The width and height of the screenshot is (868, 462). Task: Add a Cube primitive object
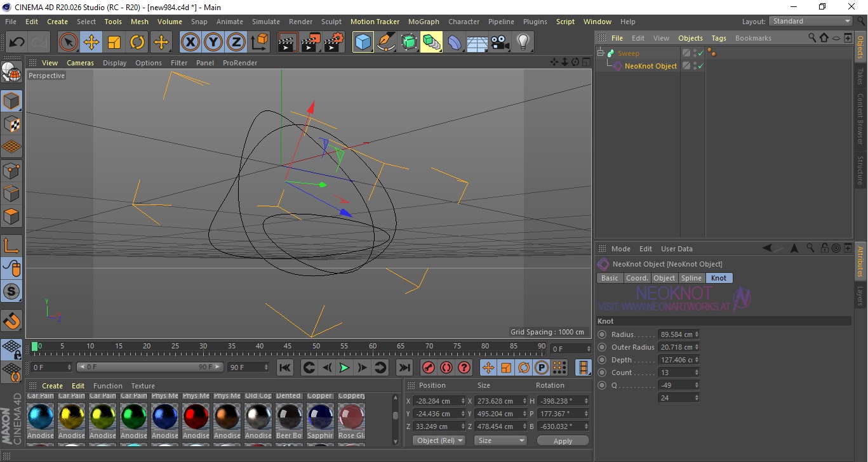click(x=363, y=43)
